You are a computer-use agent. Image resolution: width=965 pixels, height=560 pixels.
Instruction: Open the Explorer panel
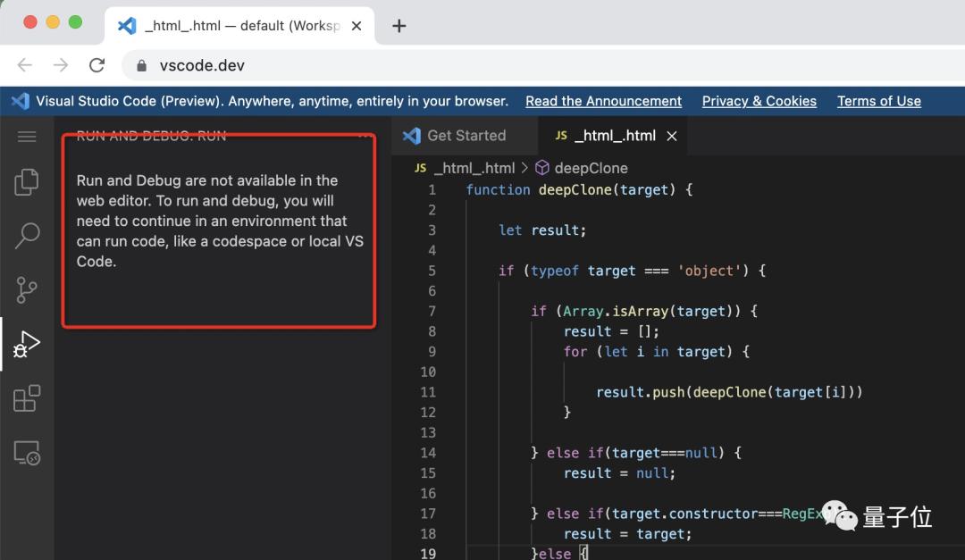(27, 180)
